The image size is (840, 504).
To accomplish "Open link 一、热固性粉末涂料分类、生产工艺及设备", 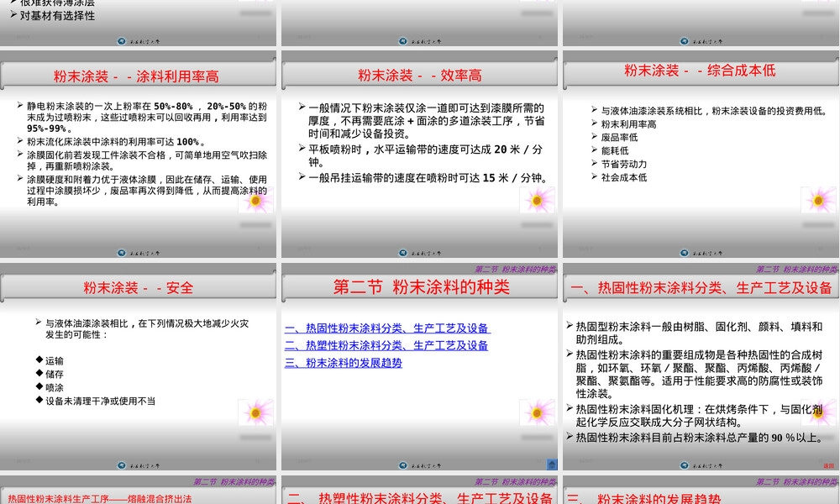I will (386, 328).
